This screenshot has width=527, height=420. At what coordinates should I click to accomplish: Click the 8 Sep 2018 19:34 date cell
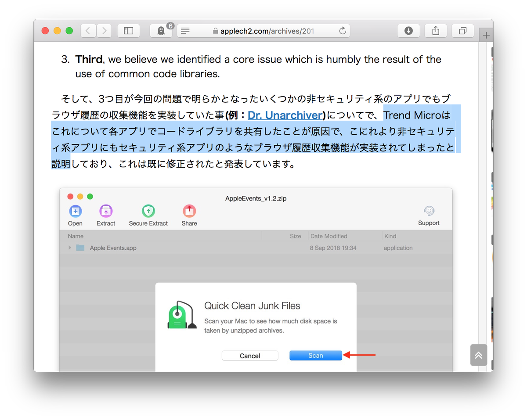[x=333, y=248]
